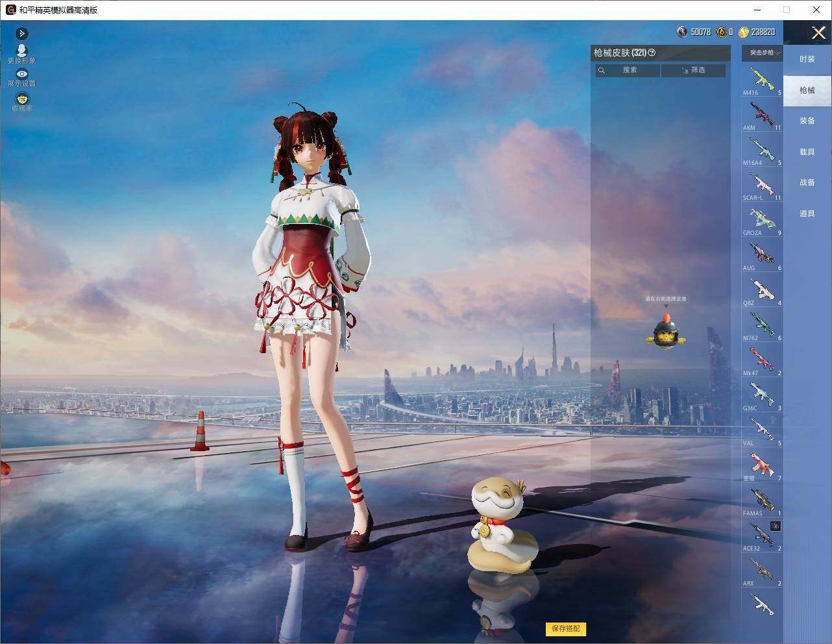Click the 枪械皮肤 (321) panel title

(x=620, y=53)
